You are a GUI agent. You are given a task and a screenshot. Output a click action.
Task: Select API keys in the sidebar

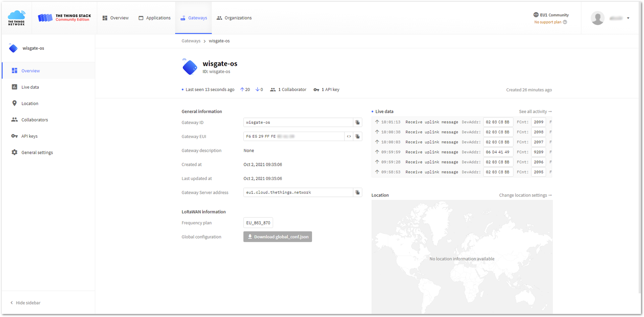[49, 136]
